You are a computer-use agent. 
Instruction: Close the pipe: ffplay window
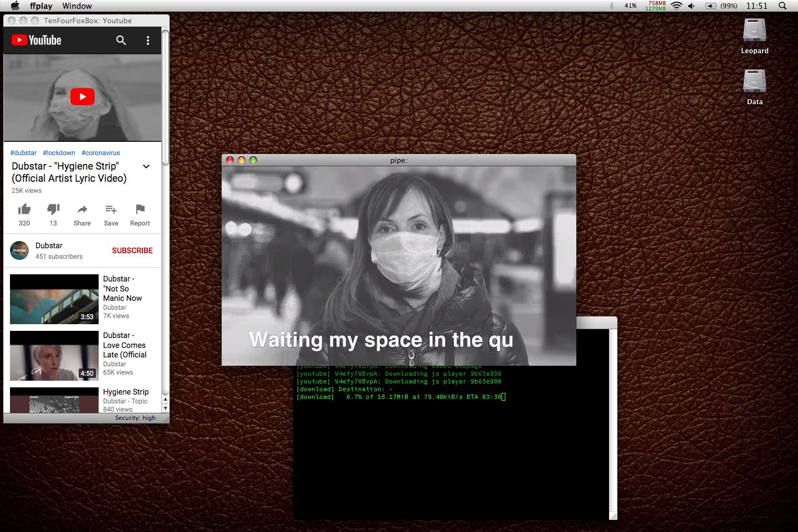coord(230,160)
